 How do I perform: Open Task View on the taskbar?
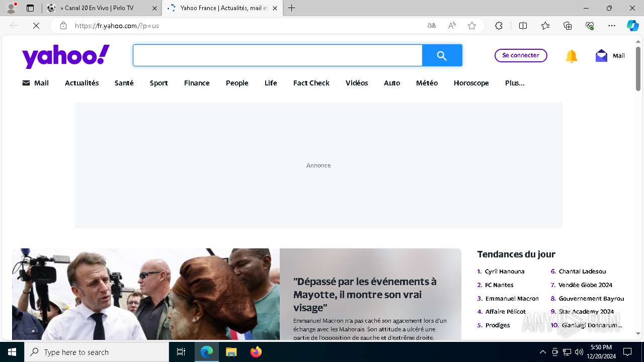181,352
